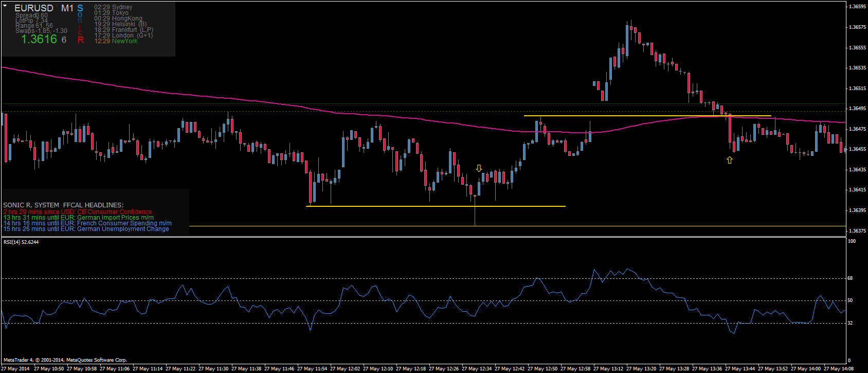Viewport: 868px width, 373px height.
Task: Select the yellow up arrow chart object
Action: (729, 160)
